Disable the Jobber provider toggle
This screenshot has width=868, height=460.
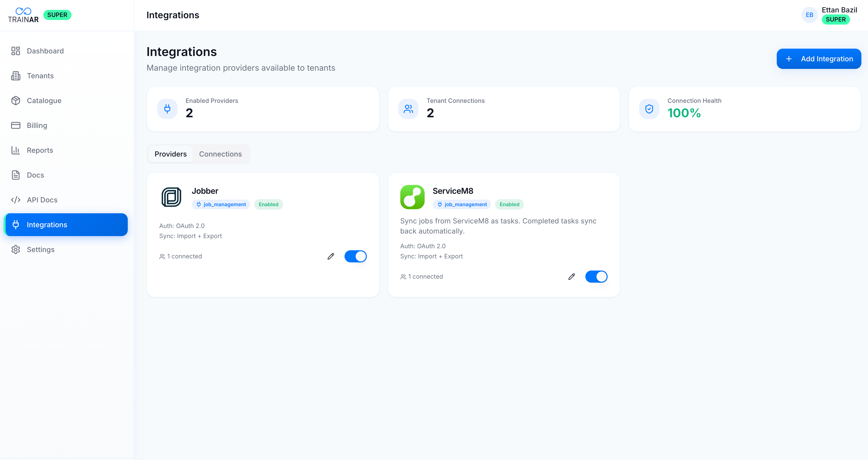click(x=355, y=256)
